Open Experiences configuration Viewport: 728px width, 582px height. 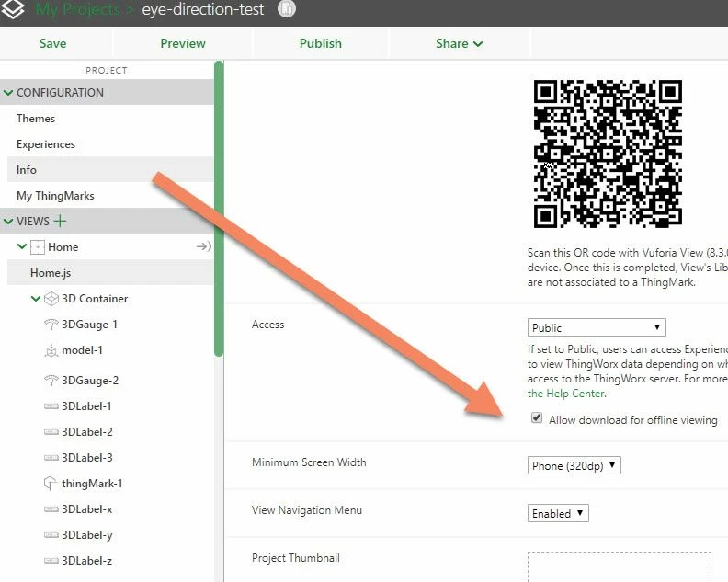pos(46,144)
